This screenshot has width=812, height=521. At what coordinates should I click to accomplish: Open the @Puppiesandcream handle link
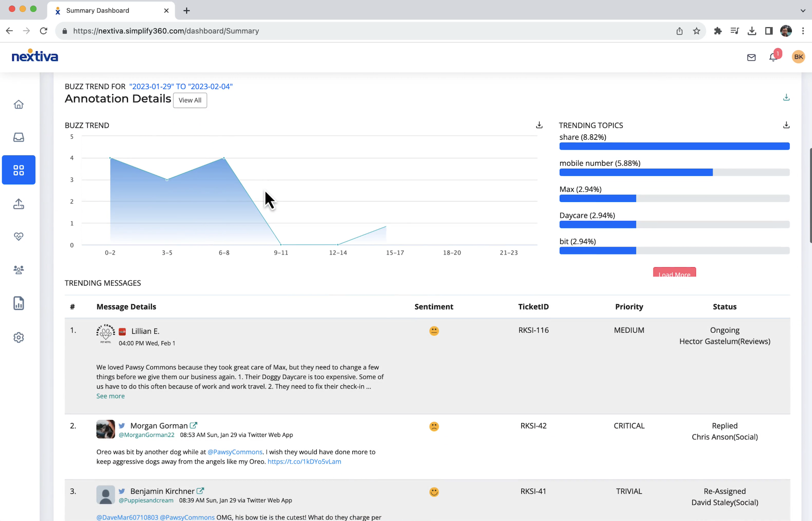[x=146, y=500]
